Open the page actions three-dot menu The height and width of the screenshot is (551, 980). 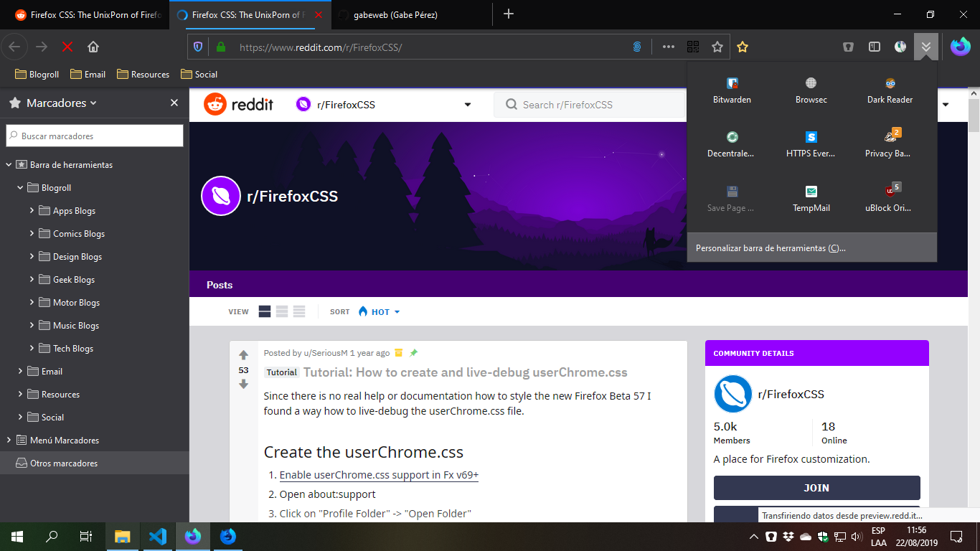(668, 47)
